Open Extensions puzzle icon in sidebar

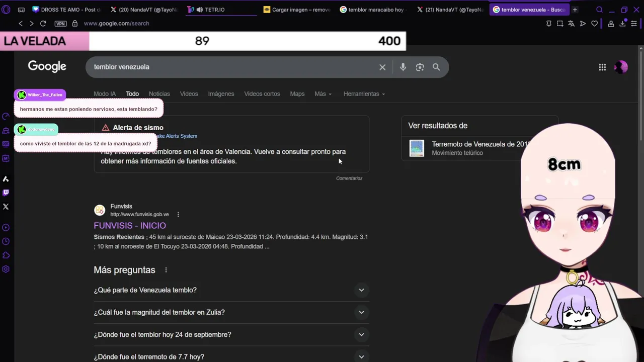click(6, 255)
